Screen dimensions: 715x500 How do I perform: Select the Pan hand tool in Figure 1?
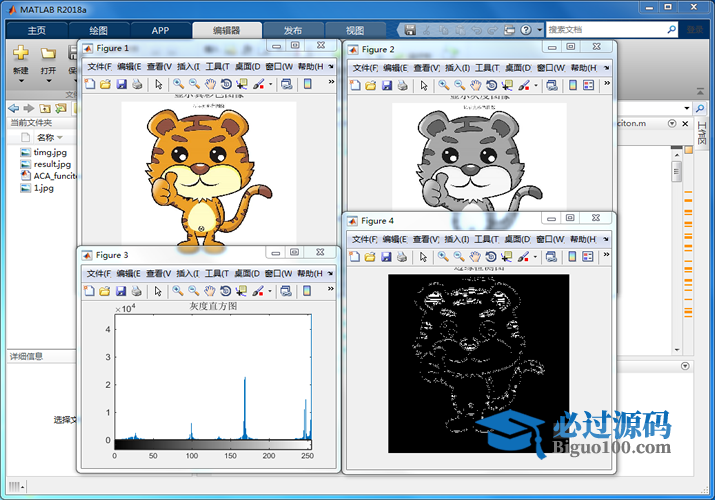pos(210,84)
